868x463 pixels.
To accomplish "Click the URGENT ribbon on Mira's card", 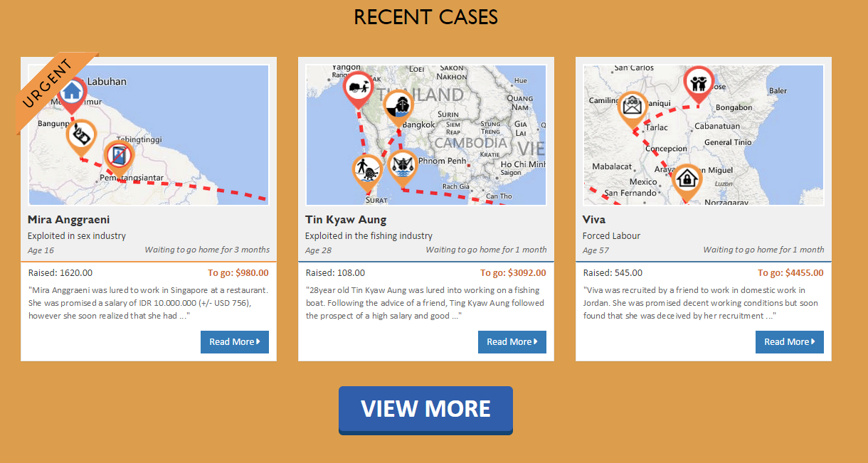I will [x=48, y=84].
